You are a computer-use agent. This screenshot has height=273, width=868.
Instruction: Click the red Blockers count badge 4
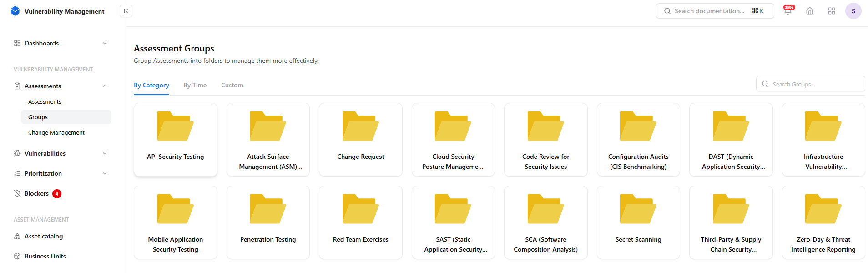[57, 194]
